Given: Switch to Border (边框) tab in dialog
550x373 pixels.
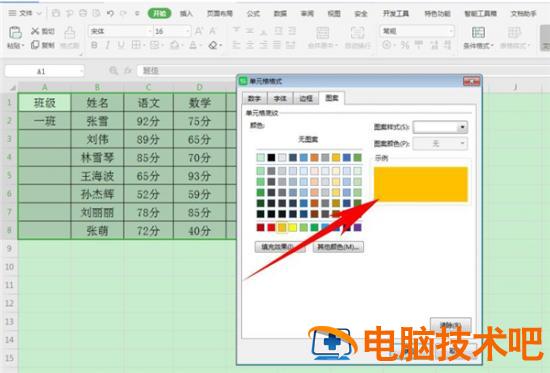Looking at the screenshot, I should pyautogui.click(x=306, y=99).
